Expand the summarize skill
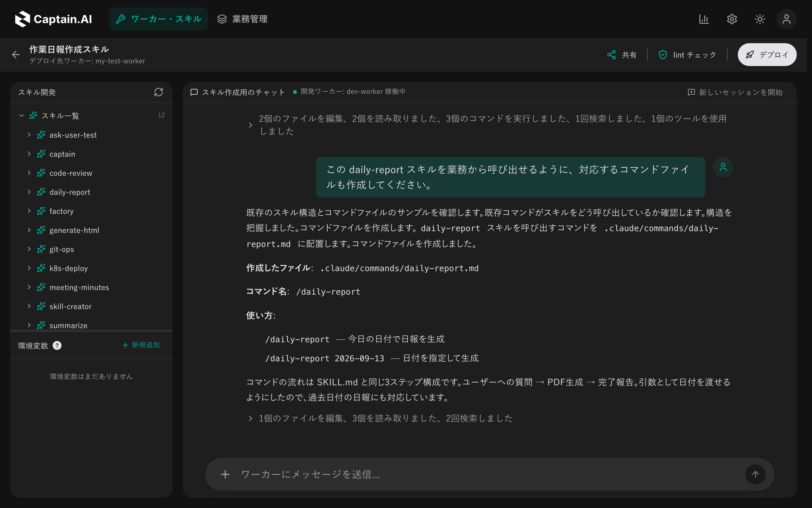 tap(29, 325)
